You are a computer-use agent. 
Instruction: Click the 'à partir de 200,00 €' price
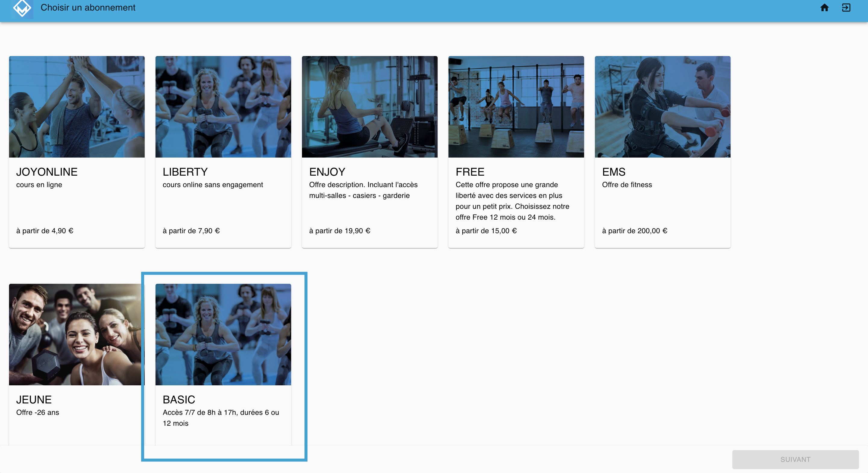click(634, 231)
